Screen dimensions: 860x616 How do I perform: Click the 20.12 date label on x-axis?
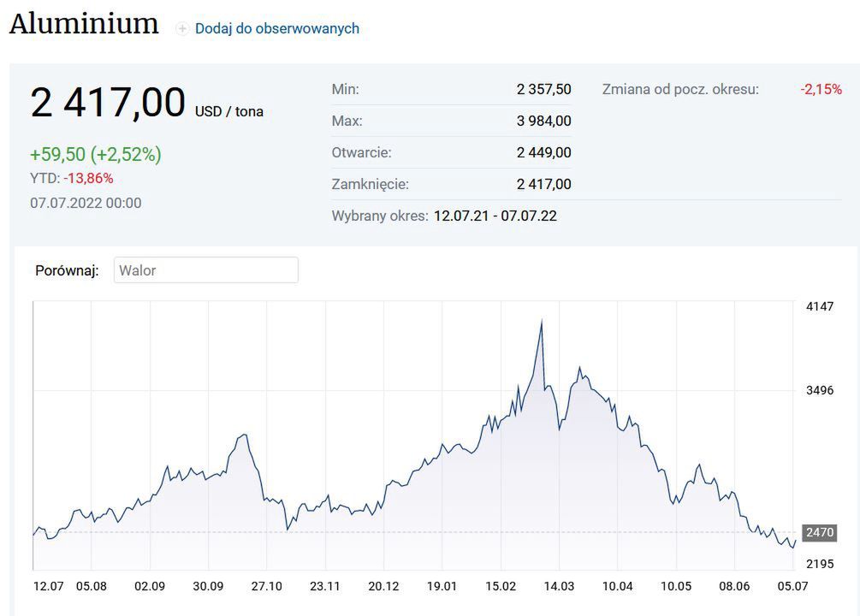point(383,586)
